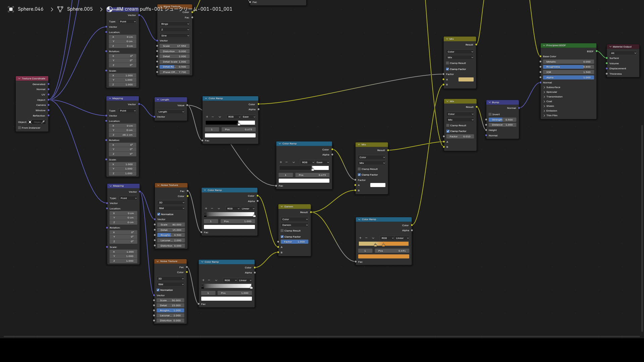The height and width of the screenshot is (362, 644).
Task: Remove color stop with minus in top Color Ramp
Action: tap(213, 117)
